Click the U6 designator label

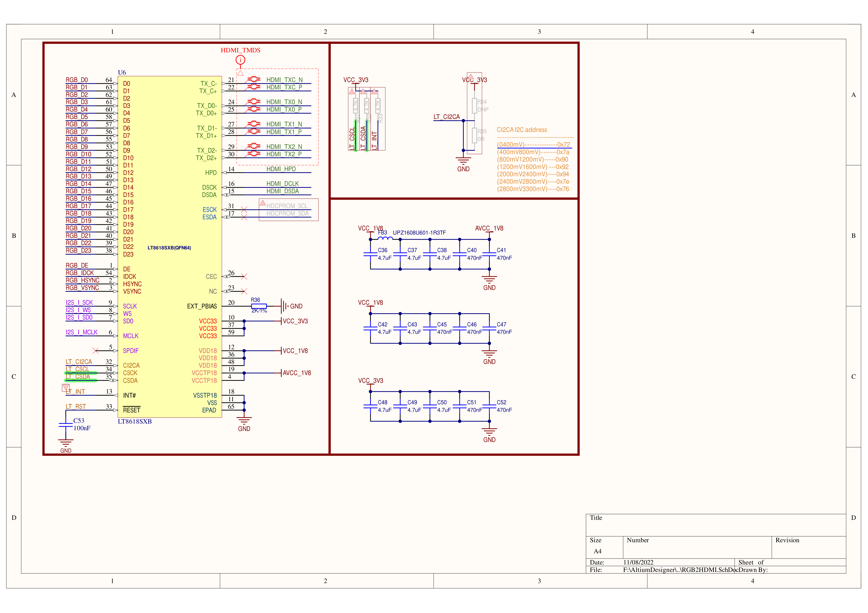(x=122, y=73)
